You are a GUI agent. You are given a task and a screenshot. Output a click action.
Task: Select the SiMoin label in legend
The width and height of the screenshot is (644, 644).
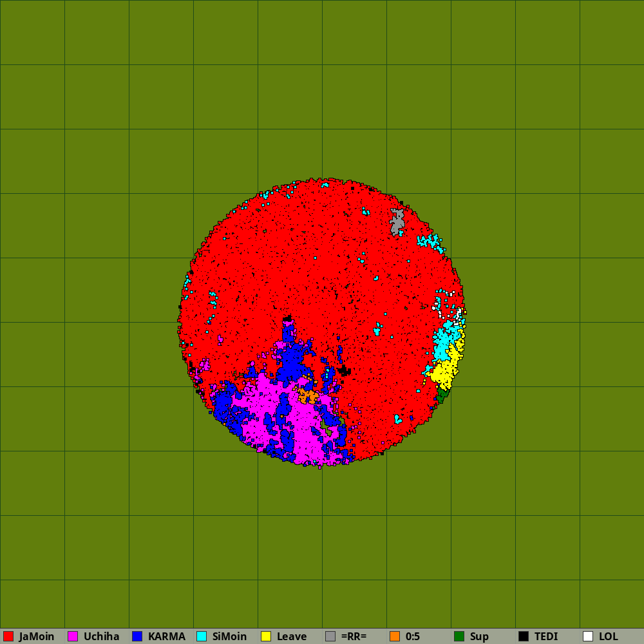click(x=230, y=636)
